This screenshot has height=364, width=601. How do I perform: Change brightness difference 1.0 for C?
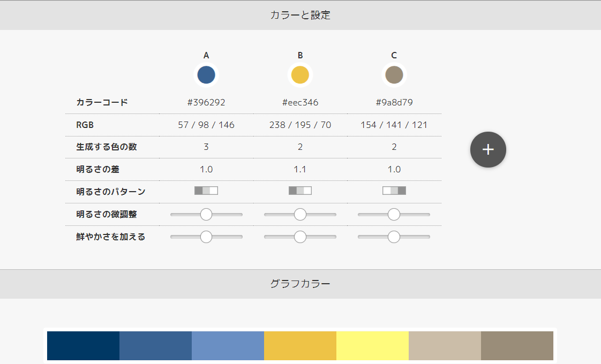click(x=394, y=169)
